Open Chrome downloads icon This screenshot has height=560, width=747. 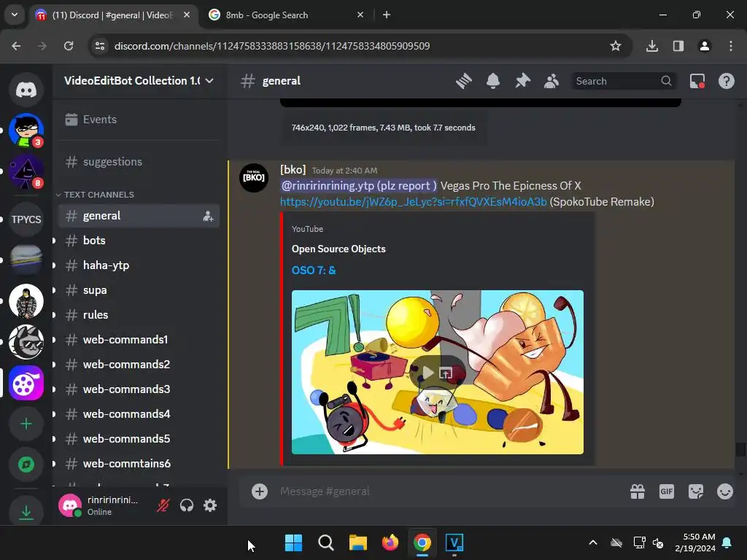click(652, 46)
